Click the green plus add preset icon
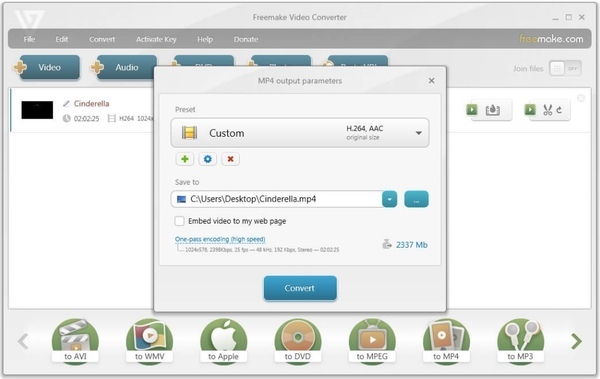The image size is (600, 379). coord(185,159)
